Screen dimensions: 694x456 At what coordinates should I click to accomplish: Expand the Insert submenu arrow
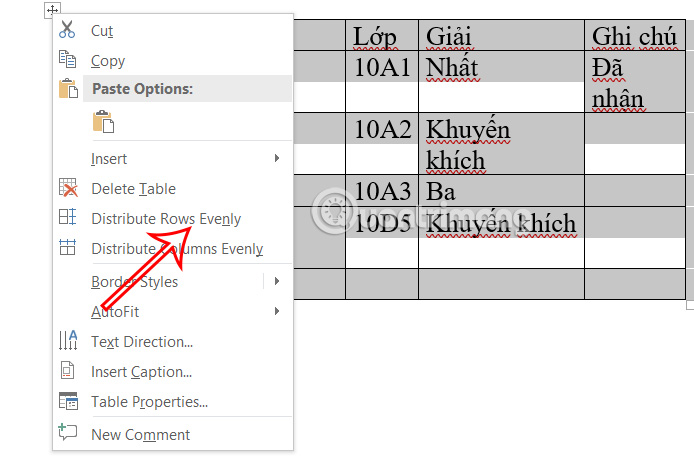277,158
